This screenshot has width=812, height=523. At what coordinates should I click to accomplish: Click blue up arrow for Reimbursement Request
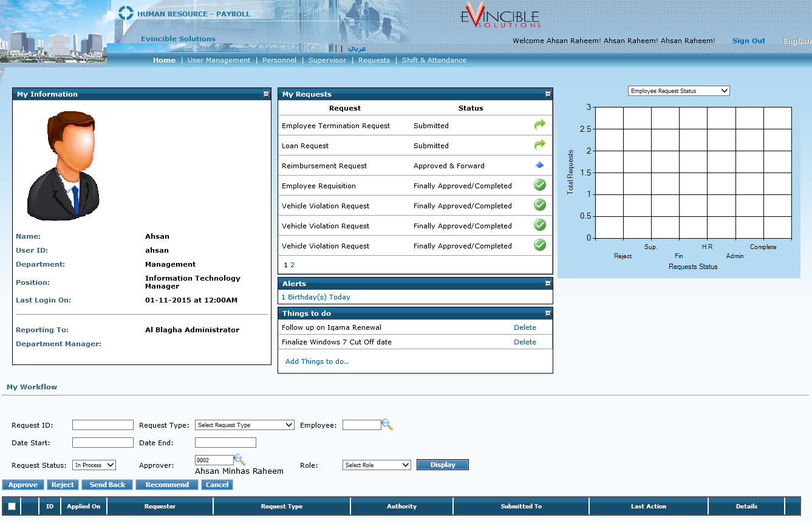(539, 165)
